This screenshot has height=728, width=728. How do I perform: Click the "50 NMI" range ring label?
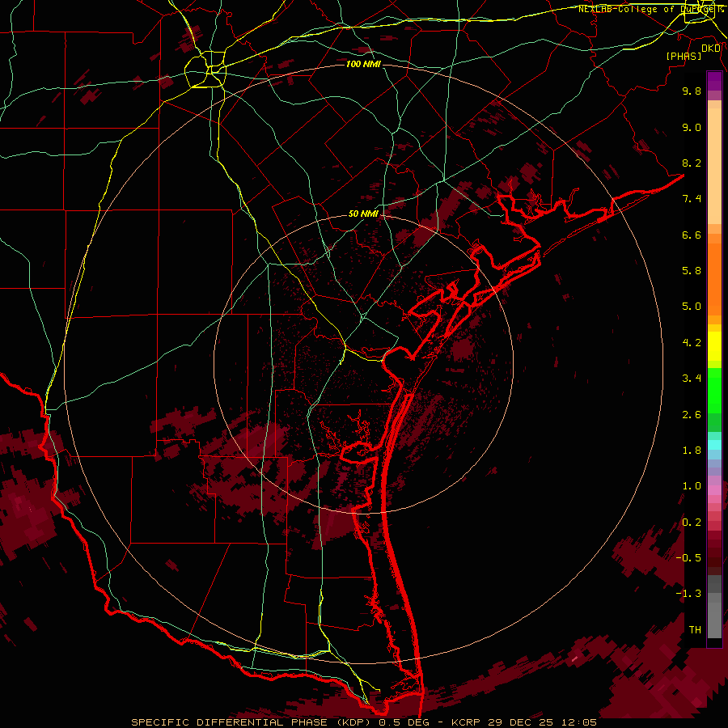363,214
